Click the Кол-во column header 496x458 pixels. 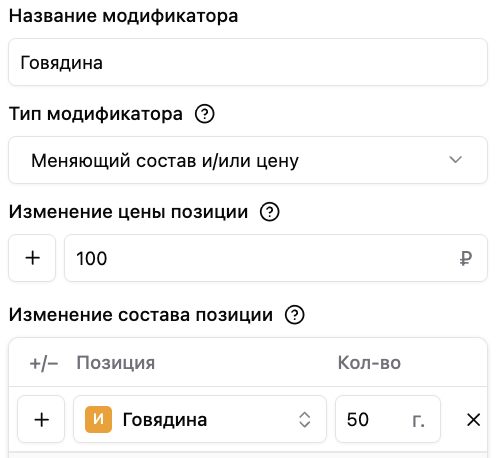pyautogui.click(x=369, y=363)
